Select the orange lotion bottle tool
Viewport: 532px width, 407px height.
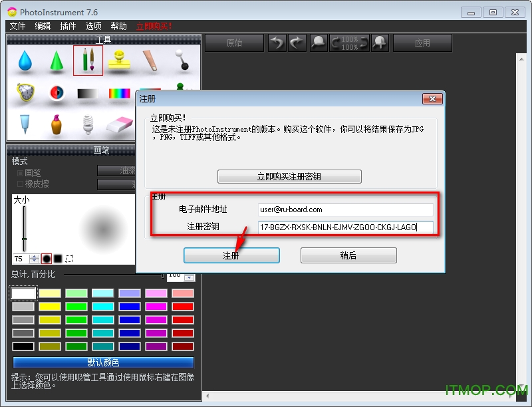pos(57,125)
